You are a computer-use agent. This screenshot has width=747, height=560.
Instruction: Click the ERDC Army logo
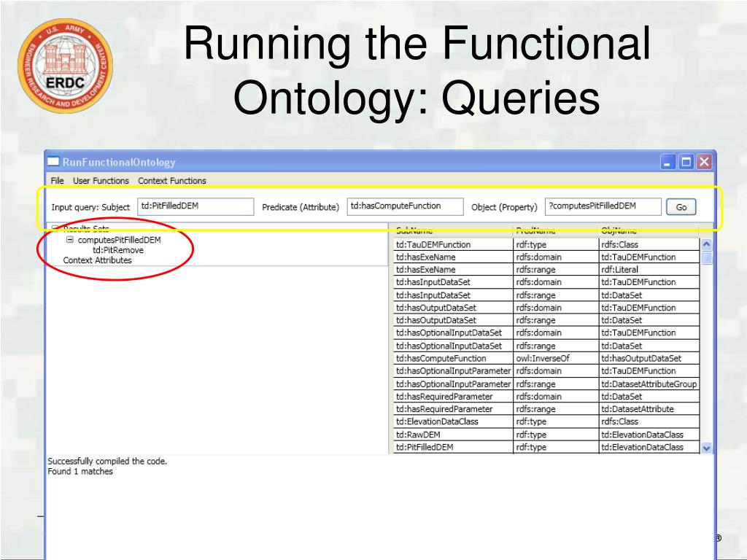(x=65, y=66)
